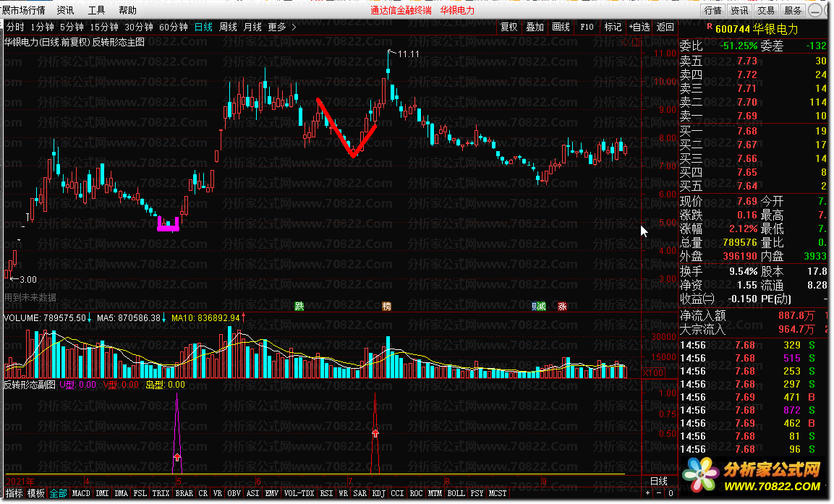Switch sub-chart to TRIX indicator
The width and height of the screenshot is (834, 504).
pyautogui.click(x=161, y=493)
